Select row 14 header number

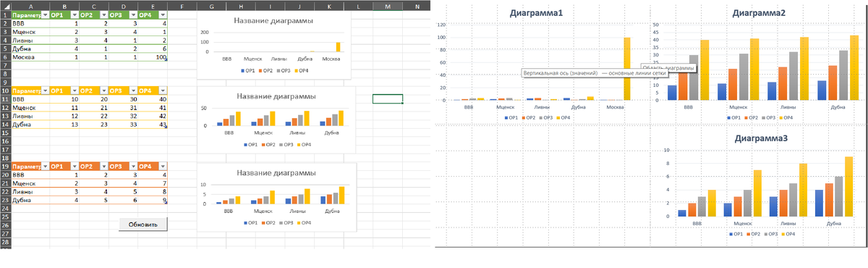pyautogui.click(x=5, y=125)
